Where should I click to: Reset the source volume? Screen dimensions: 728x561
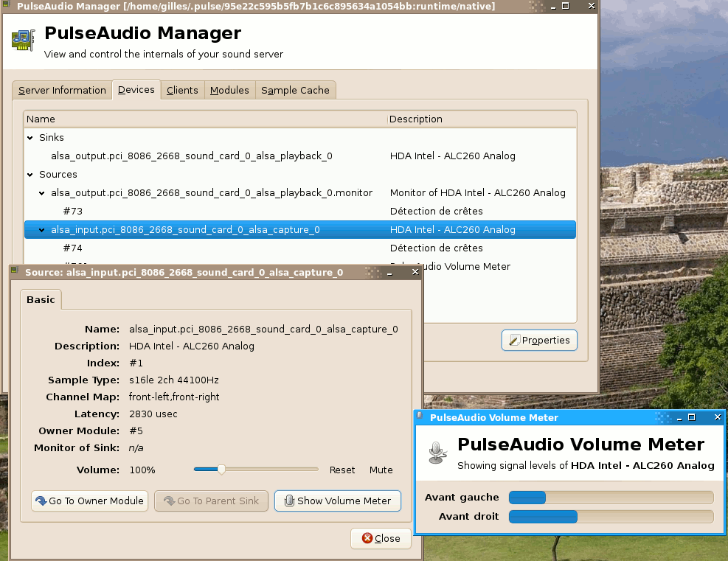[x=342, y=470]
